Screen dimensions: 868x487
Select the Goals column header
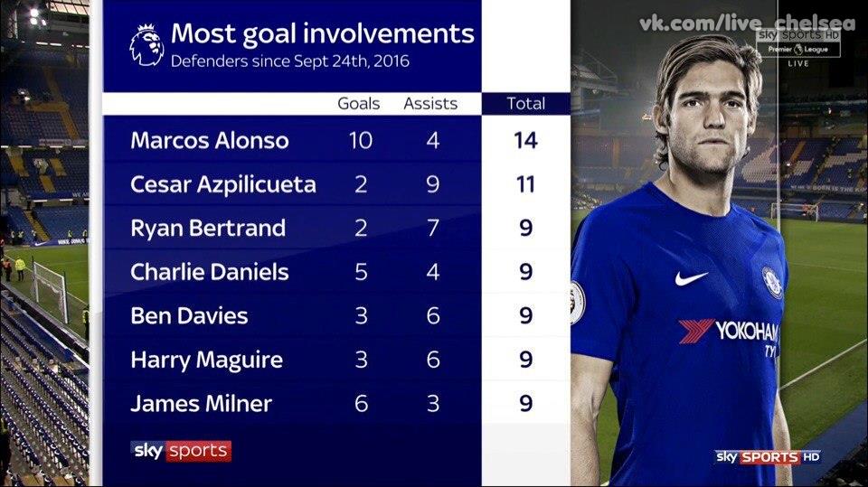pyautogui.click(x=359, y=104)
